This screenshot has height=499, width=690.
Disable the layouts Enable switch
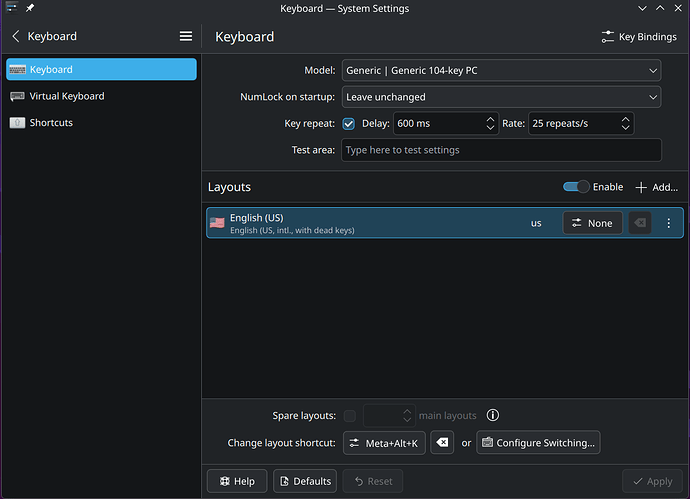pyautogui.click(x=576, y=187)
